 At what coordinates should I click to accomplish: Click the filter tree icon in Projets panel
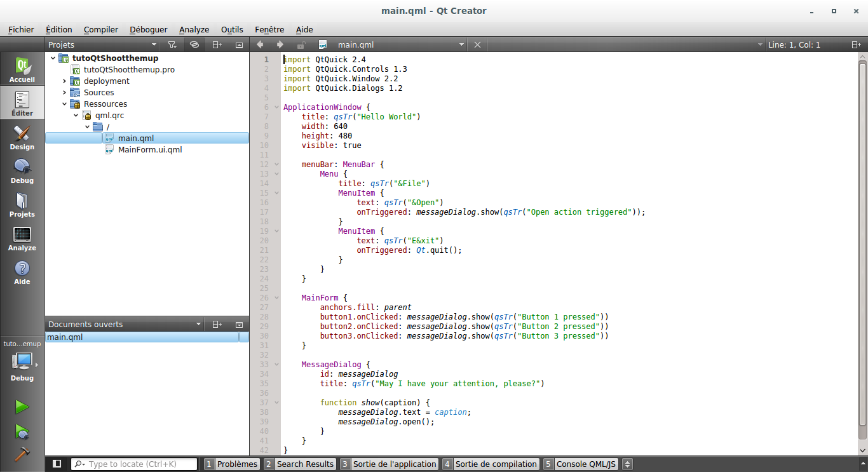(x=172, y=44)
